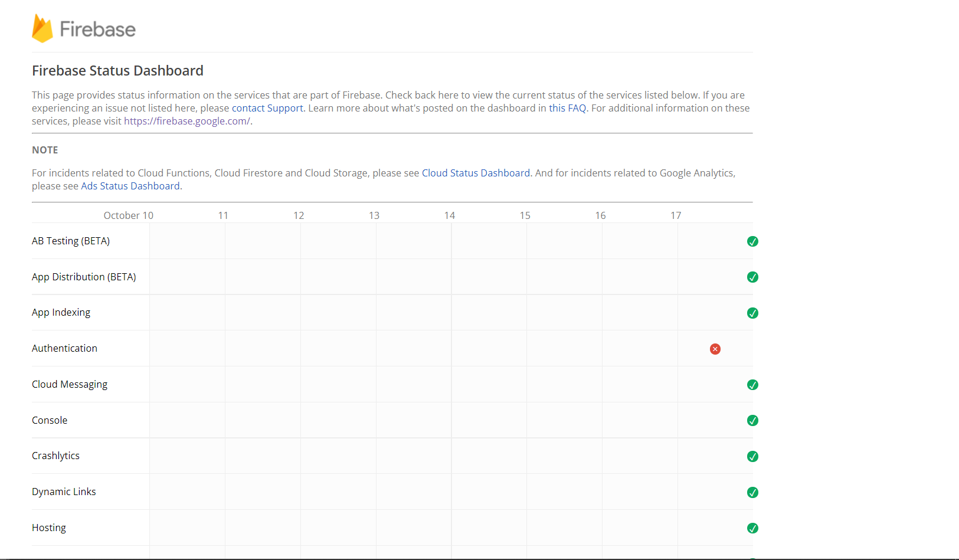This screenshot has width=959, height=560.
Task: Select the Dynamic Links row label
Action: (x=64, y=492)
